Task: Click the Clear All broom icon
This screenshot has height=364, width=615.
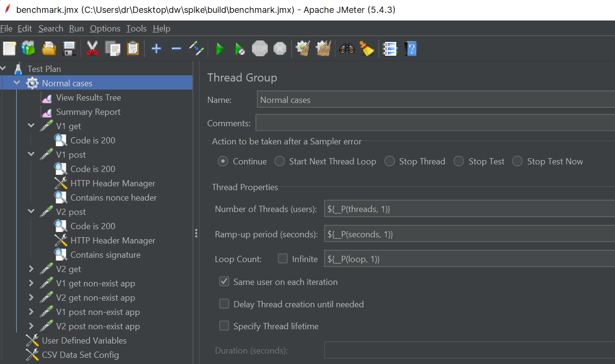Action: (x=367, y=49)
